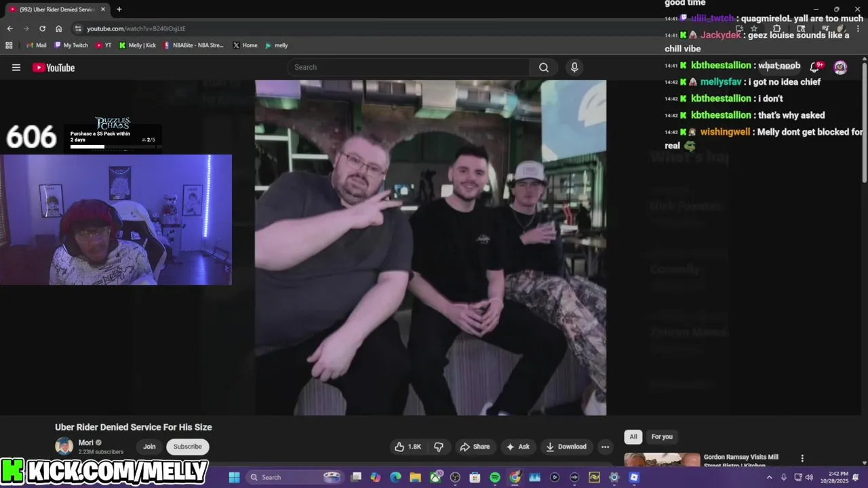The height and width of the screenshot is (488, 868).
Task: Open the melly bookmark
Action: (277, 45)
